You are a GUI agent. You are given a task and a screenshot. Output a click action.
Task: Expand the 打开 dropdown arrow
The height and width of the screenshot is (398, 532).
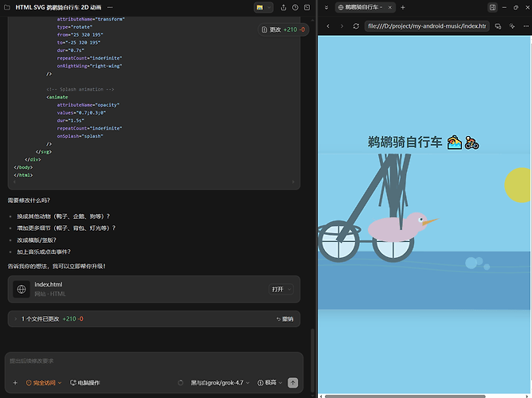(x=289, y=289)
